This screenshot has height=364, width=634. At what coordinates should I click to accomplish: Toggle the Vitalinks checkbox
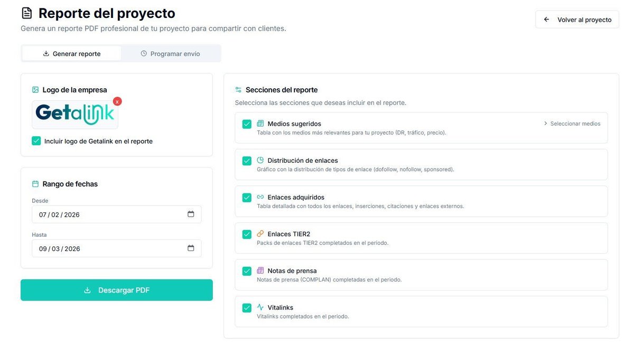click(247, 308)
